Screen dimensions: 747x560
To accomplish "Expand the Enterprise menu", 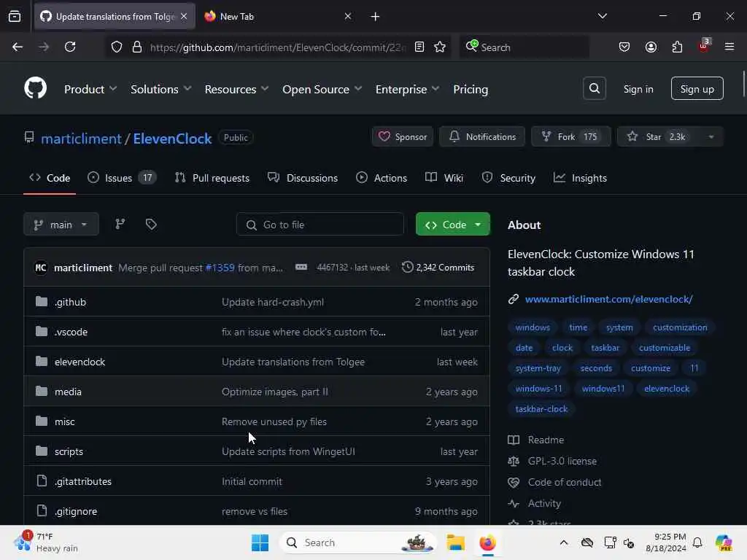I will pos(407,89).
